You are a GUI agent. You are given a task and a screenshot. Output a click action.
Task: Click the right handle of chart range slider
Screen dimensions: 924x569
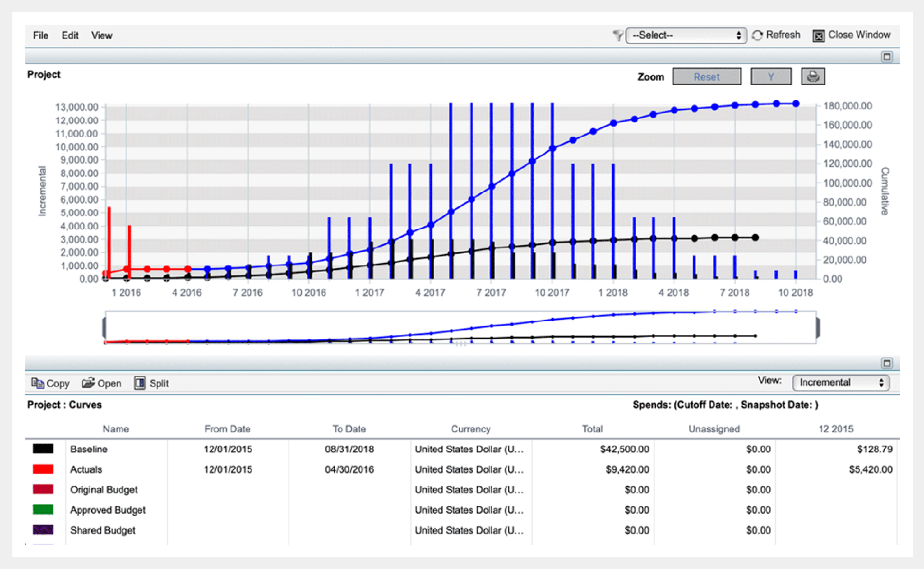(818, 328)
